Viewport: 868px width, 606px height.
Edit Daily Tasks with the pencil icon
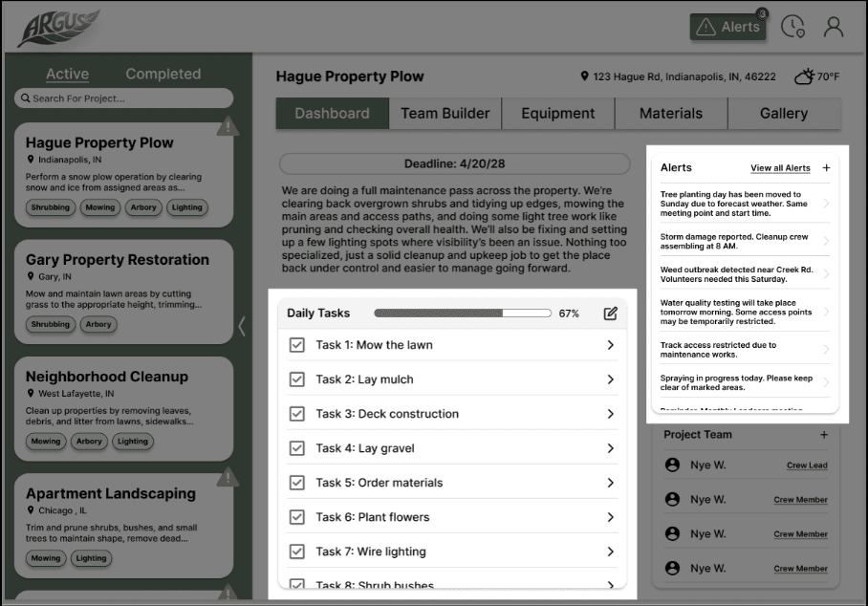[x=610, y=314]
